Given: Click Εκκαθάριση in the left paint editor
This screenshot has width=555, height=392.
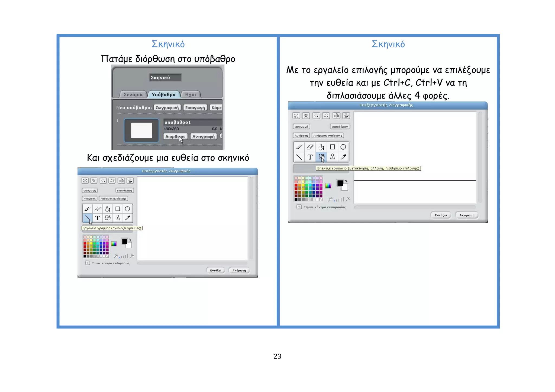Looking at the screenshot, I should click(124, 191).
